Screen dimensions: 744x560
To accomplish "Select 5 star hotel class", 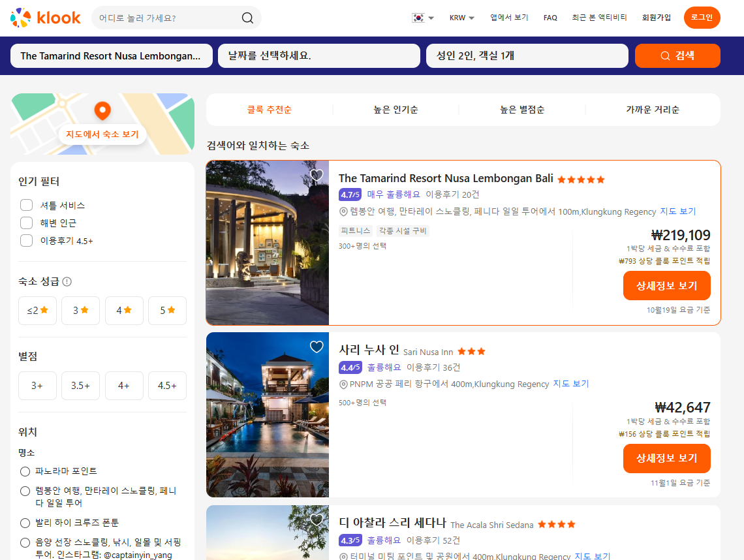I will 168,311.
